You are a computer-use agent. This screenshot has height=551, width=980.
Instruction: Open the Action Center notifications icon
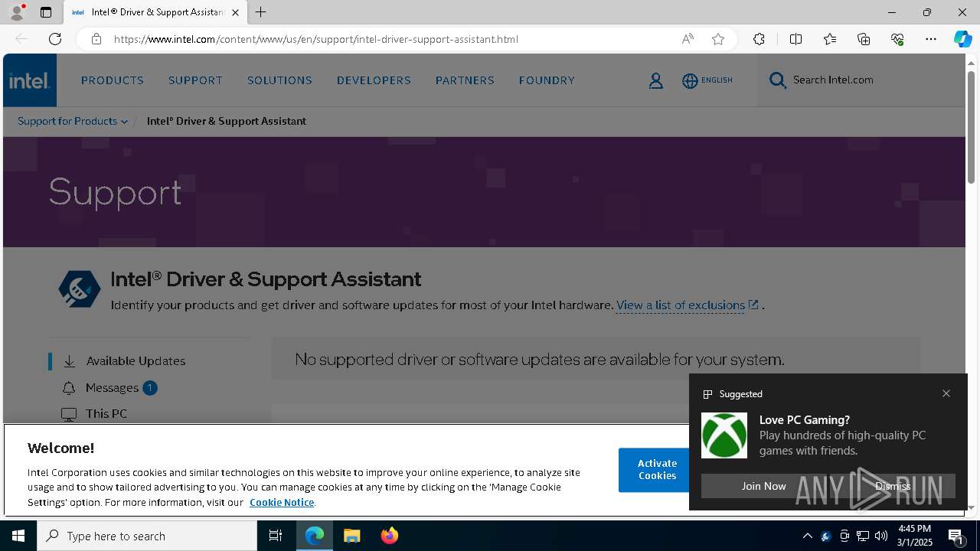point(955,536)
